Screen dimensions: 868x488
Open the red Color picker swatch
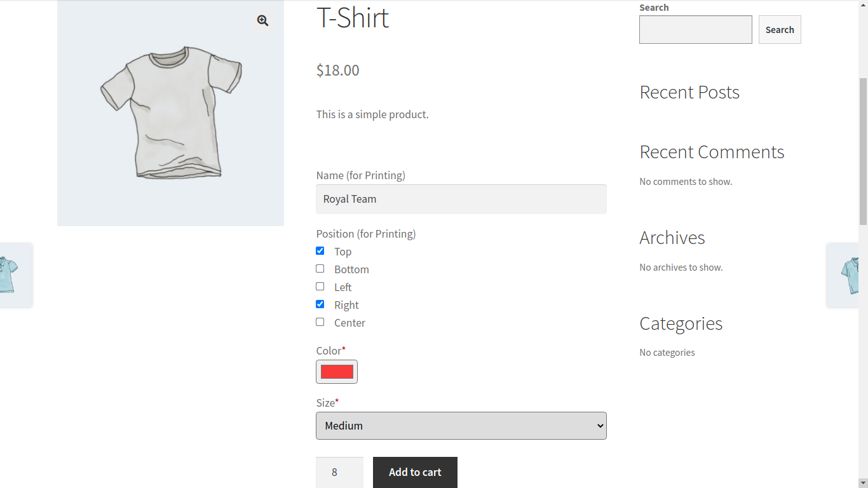[337, 372]
